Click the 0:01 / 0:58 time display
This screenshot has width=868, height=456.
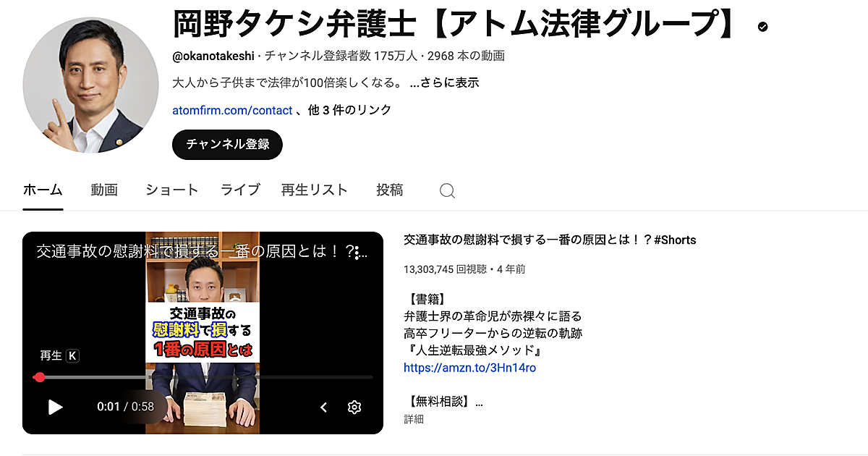click(126, 407)
